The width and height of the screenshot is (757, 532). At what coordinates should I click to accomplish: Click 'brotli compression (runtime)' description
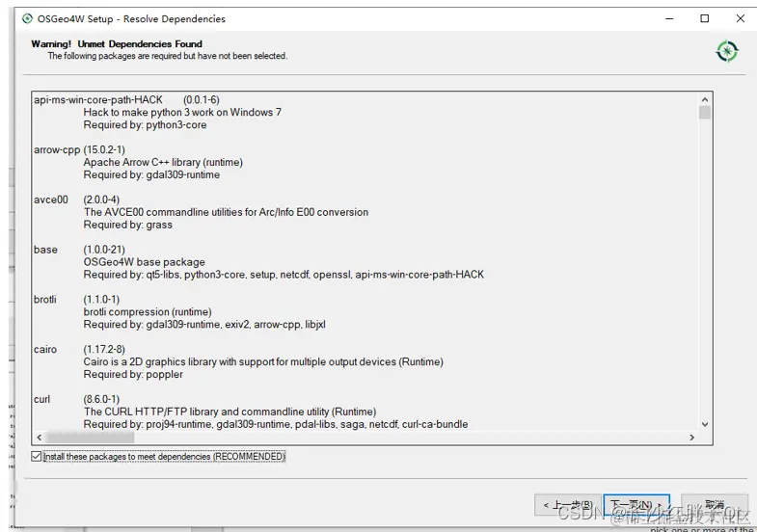click(148, 312)
